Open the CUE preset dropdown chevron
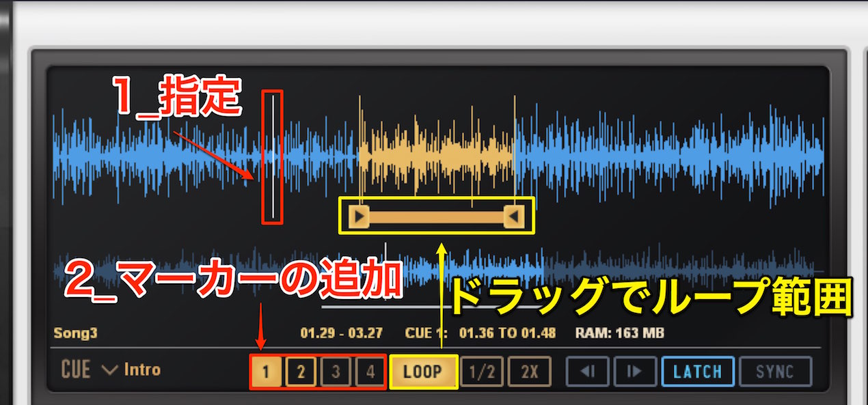 (x=109, y=371)
